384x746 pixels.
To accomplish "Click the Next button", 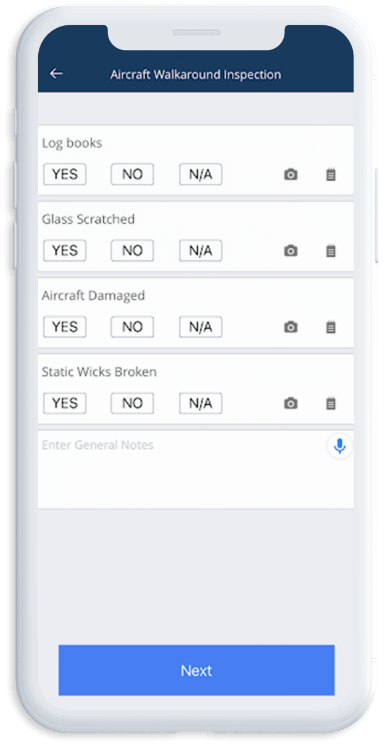I will (197, 670).
